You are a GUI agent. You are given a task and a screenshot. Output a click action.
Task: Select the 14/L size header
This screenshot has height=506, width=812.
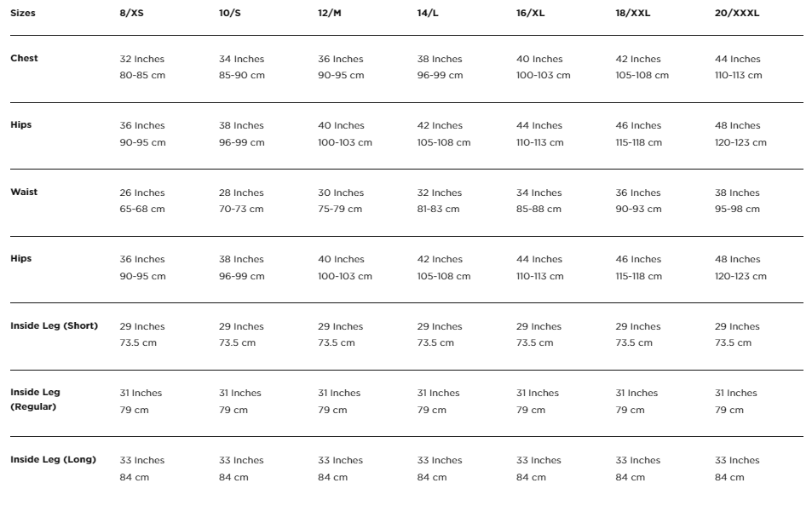428,13
